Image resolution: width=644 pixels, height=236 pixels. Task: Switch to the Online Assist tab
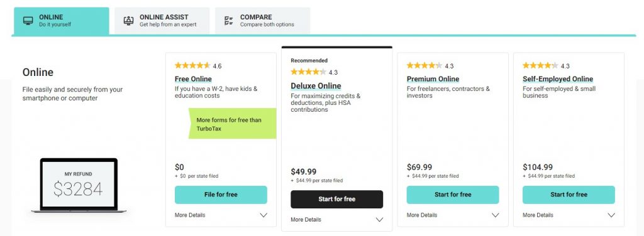[162, 21]
